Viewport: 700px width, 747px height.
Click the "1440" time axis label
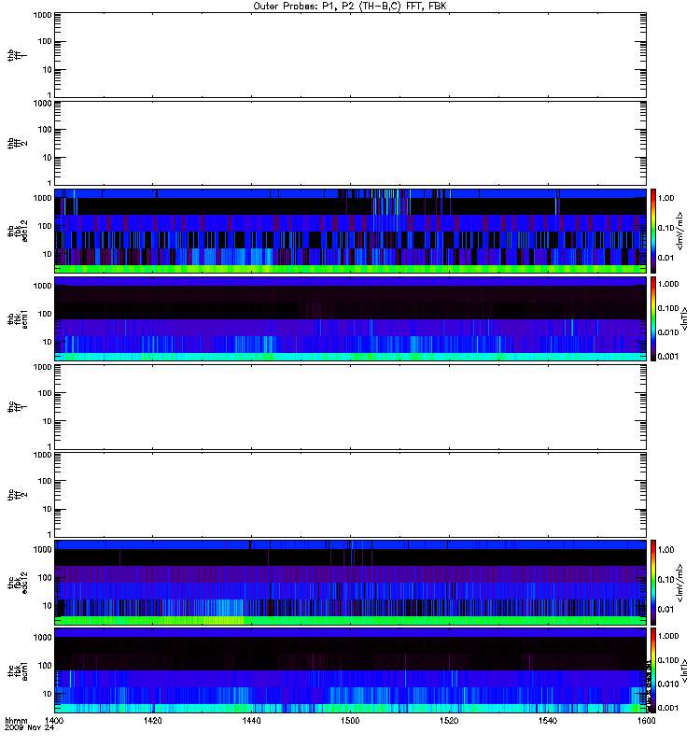pyautogui.click(x=251, y=720)
